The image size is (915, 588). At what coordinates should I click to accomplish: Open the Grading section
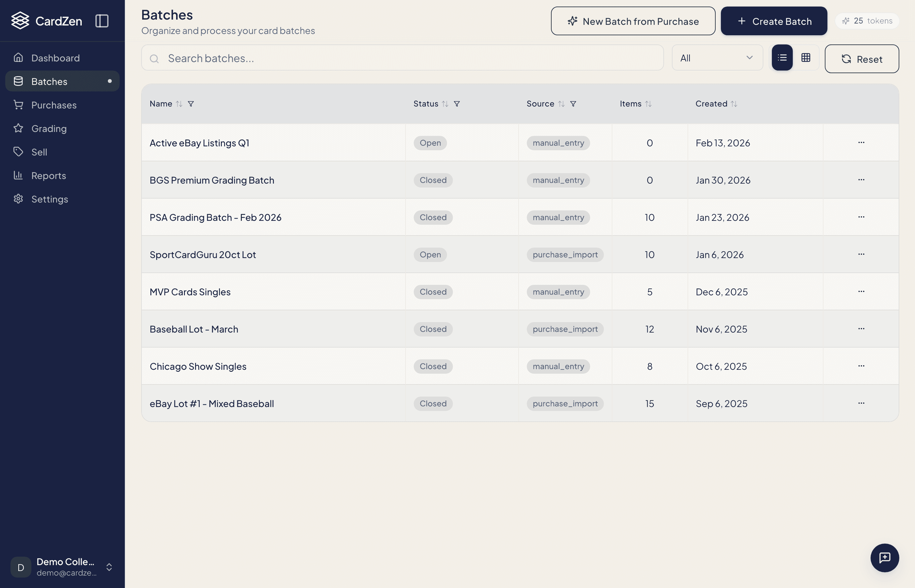[49, 129]
